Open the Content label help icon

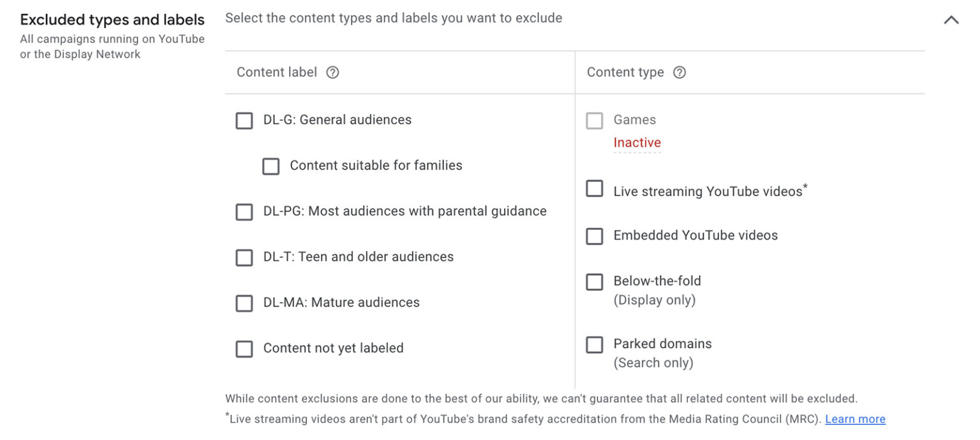click(x=332, y=72)
